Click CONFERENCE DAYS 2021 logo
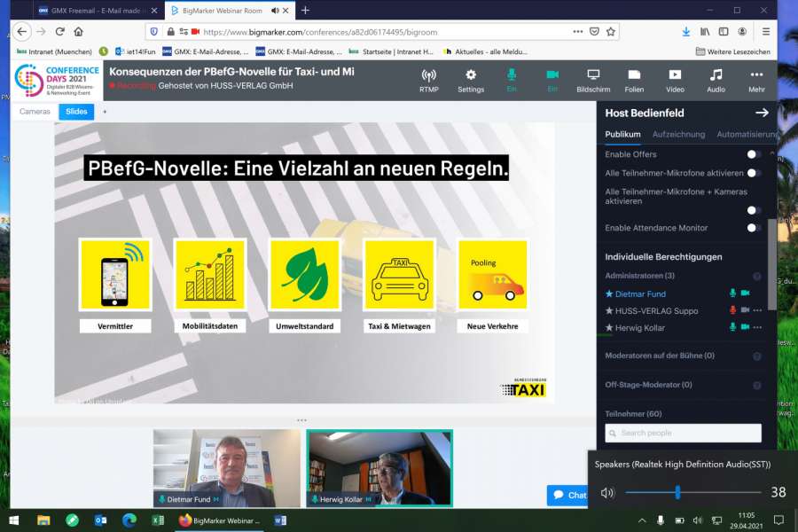This screenshot has height=532, width=798. pos(57,81)
